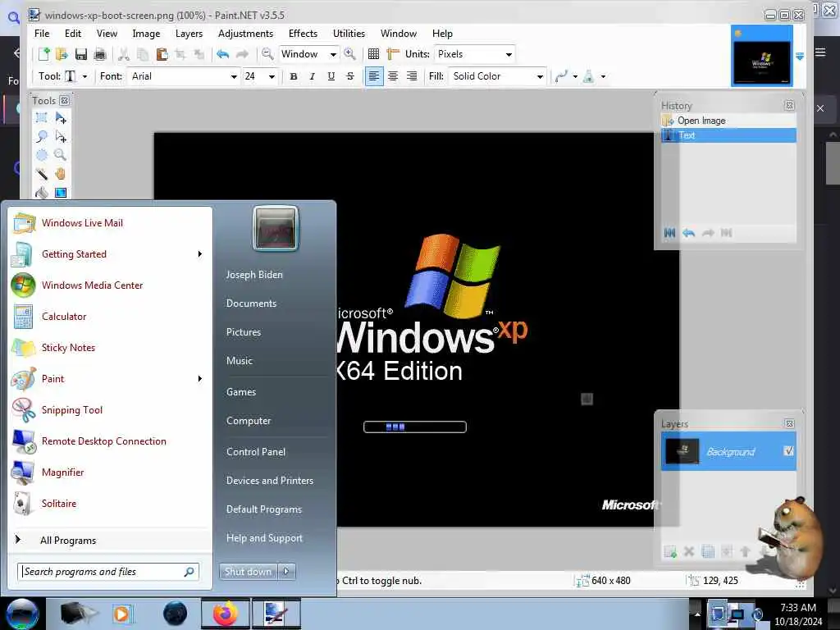Click the blue Undo arrow in the toolbar
This screenshot has width=840, height=630.
[223, 54]
